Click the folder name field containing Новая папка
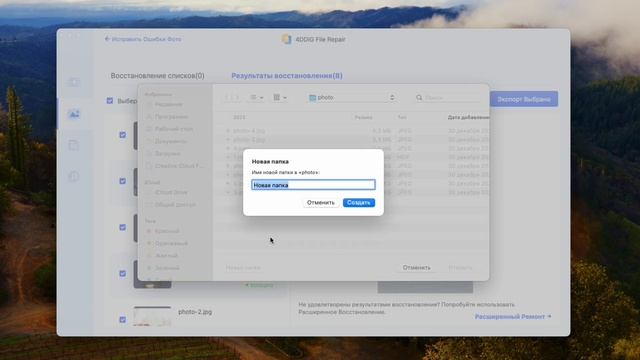640x360 pixels. 313,185
